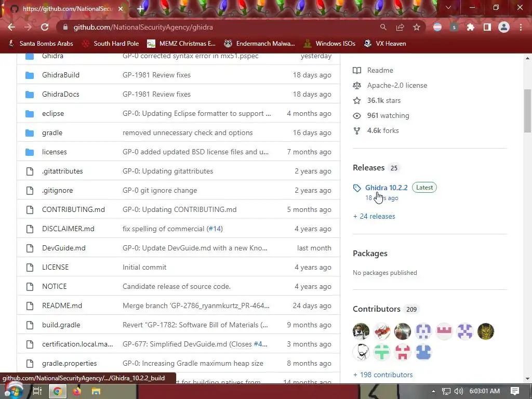532x399 pixels.
Task: Open the GhidraBuild folder
Action: [x=61, y=75]
